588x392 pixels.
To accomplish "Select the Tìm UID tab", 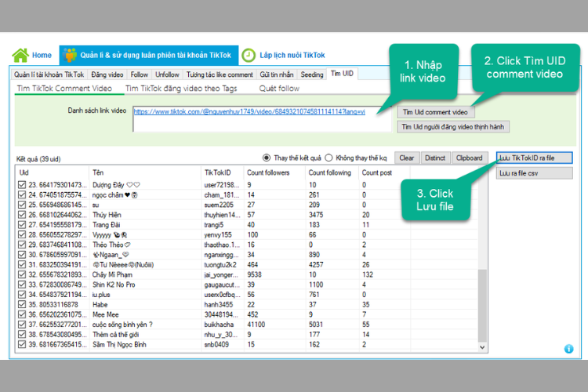I will click(342, 74).
